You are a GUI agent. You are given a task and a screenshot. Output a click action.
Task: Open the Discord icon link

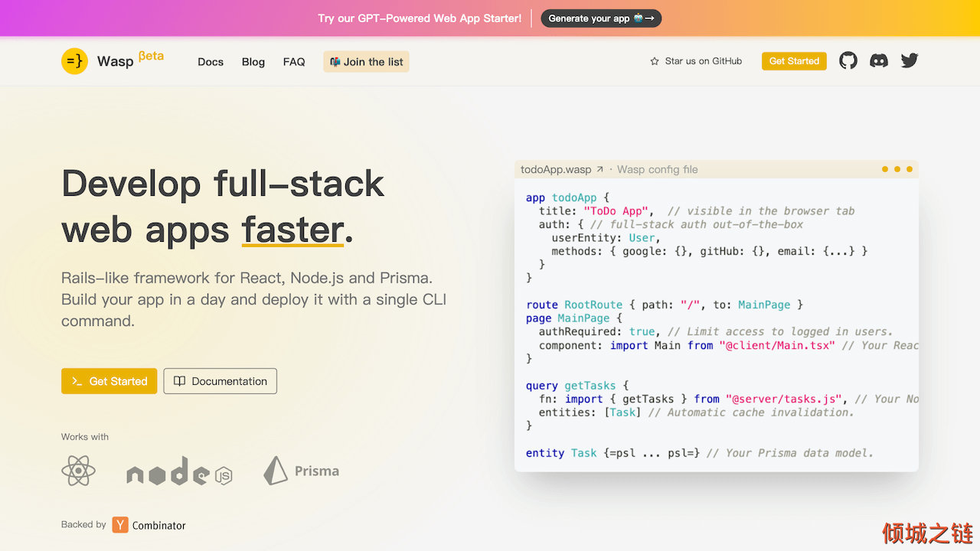879,60
